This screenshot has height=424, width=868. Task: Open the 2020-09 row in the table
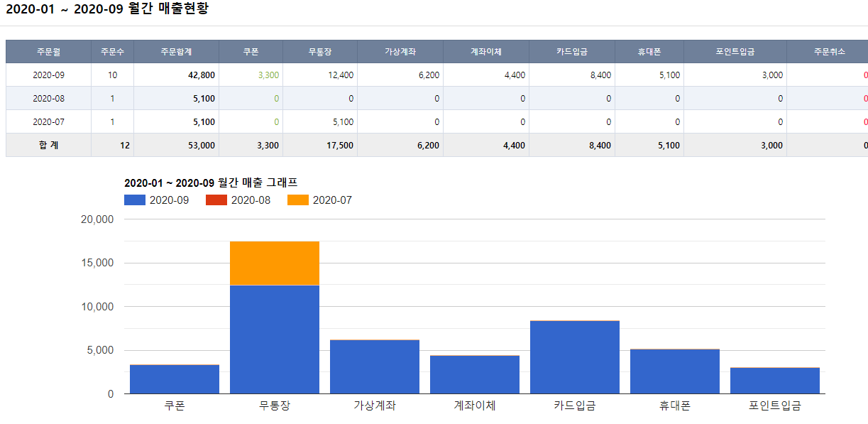coord(48,75)
